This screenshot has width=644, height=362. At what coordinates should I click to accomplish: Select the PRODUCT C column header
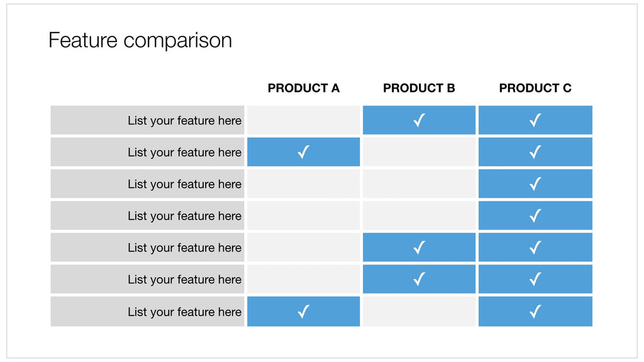535,88
